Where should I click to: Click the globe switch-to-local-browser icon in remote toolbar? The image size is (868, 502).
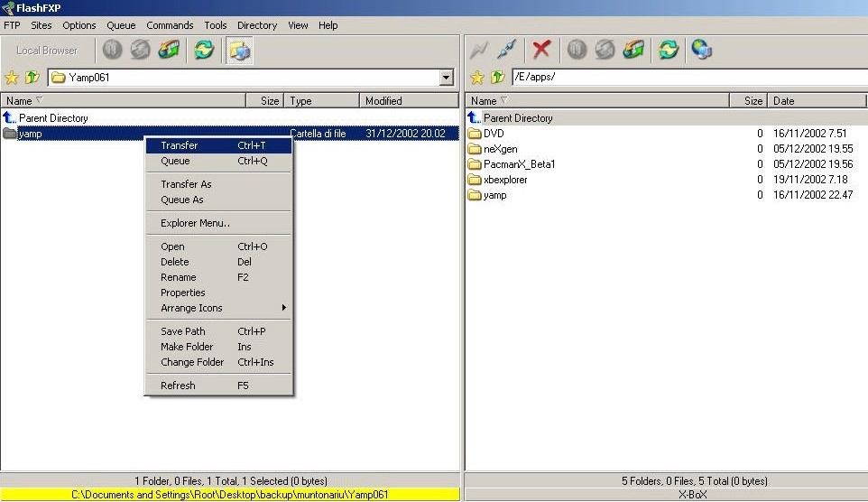click(701, 50)
